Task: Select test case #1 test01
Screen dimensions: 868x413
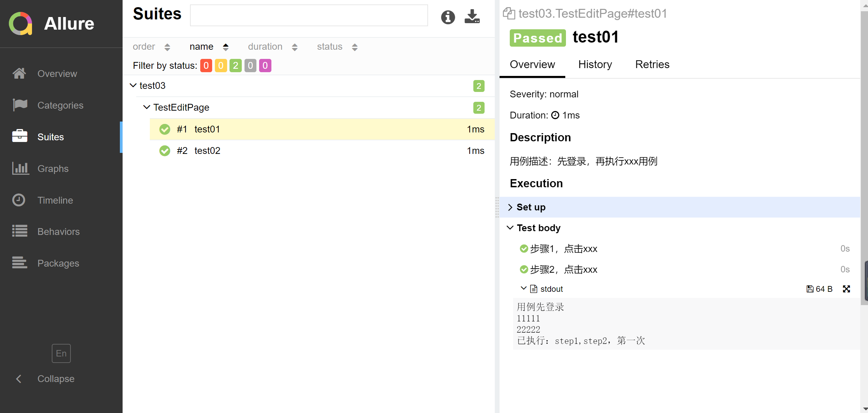Action: pos(322,129)
